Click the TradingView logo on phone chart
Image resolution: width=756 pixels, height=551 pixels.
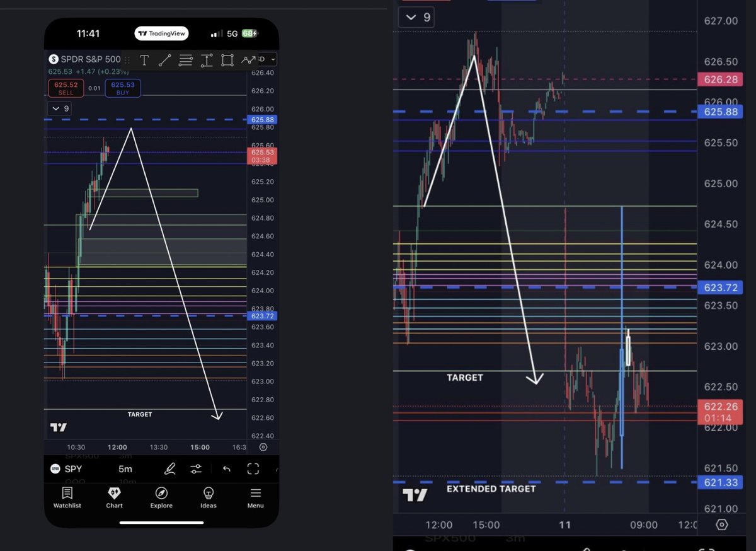59,427
